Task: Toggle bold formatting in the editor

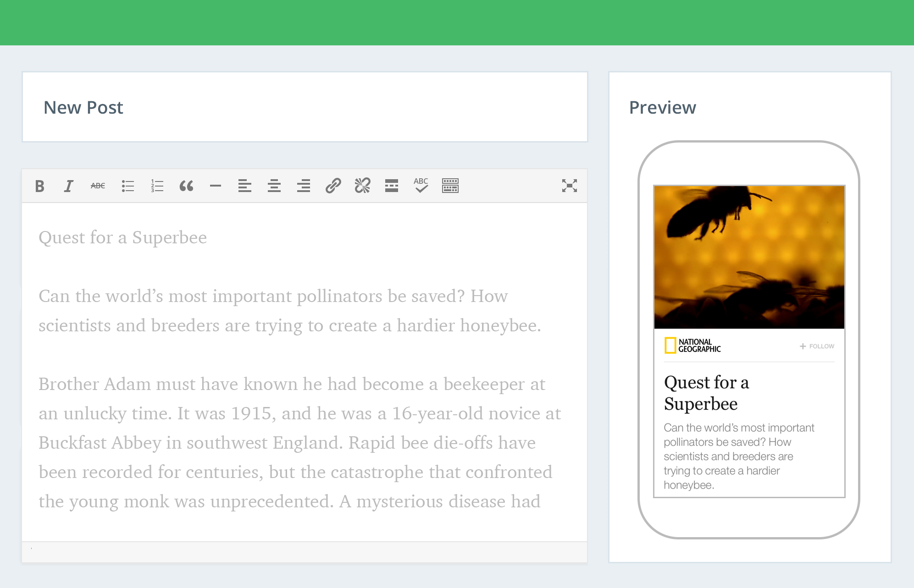Action: tap(40, 186)
